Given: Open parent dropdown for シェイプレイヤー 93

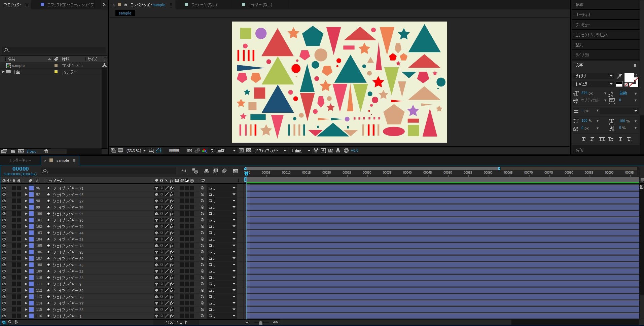Looking at the screenshot, I should point(222,252).
